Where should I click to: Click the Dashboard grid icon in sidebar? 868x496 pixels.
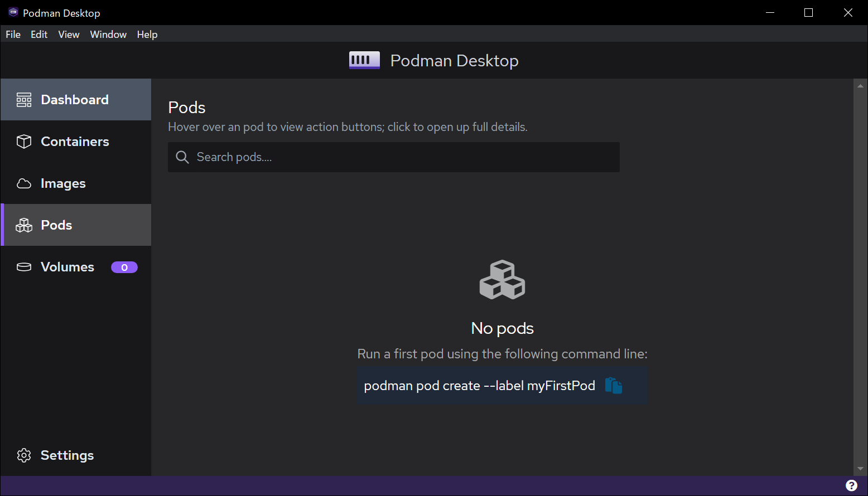[24, 100]
